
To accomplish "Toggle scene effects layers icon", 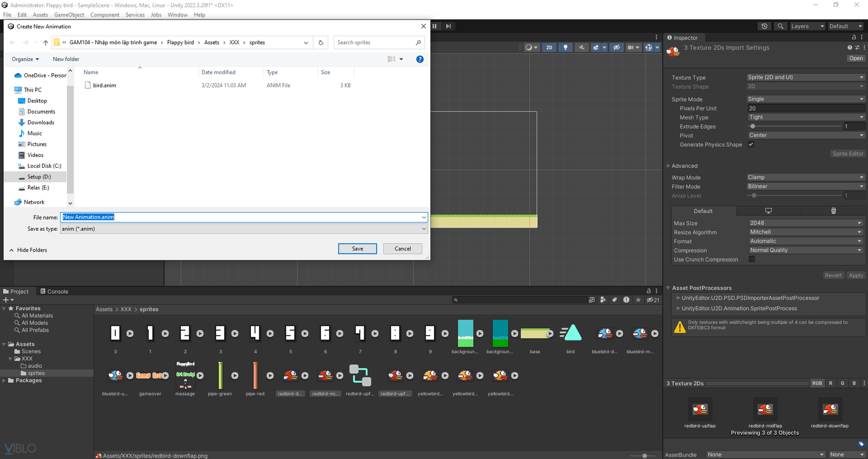I will [x=596, y=47].
